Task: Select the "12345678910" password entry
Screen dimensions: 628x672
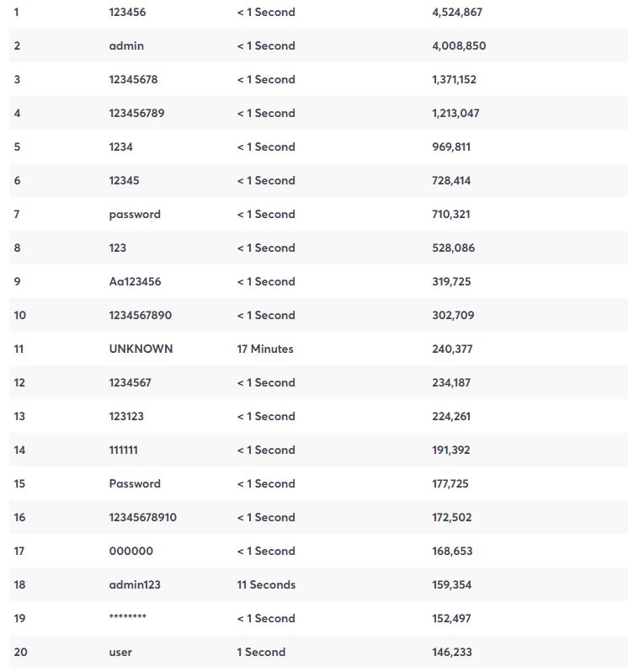Action: (142, 517)
